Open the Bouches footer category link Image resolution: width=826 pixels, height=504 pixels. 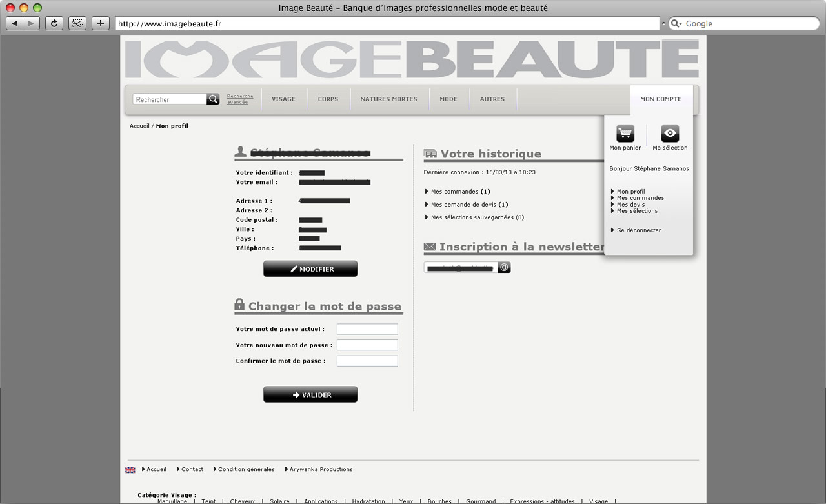[x=439, y=501]
